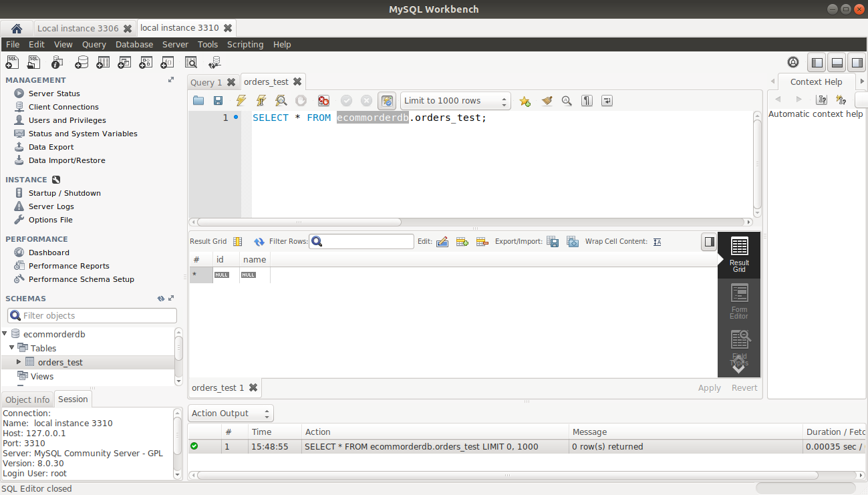
Task: Create a new table with the table+ icon
Action: (x=102, y=61)
